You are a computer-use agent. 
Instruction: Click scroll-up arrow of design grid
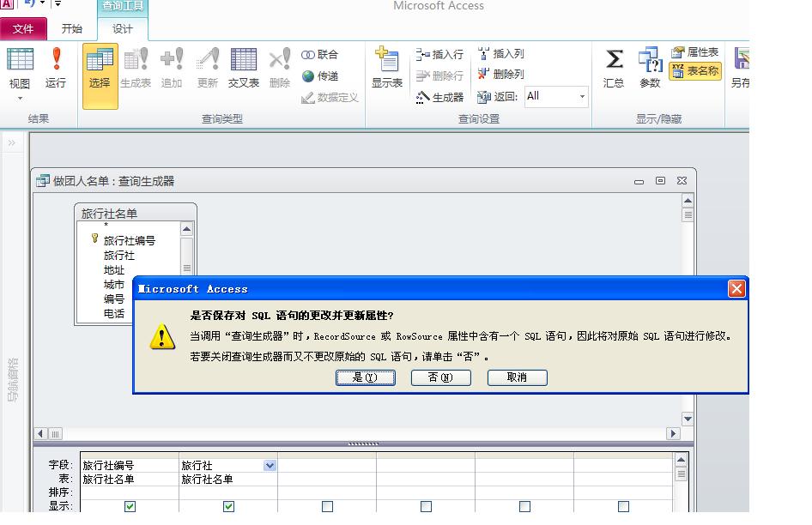click(x=681, y=459)
